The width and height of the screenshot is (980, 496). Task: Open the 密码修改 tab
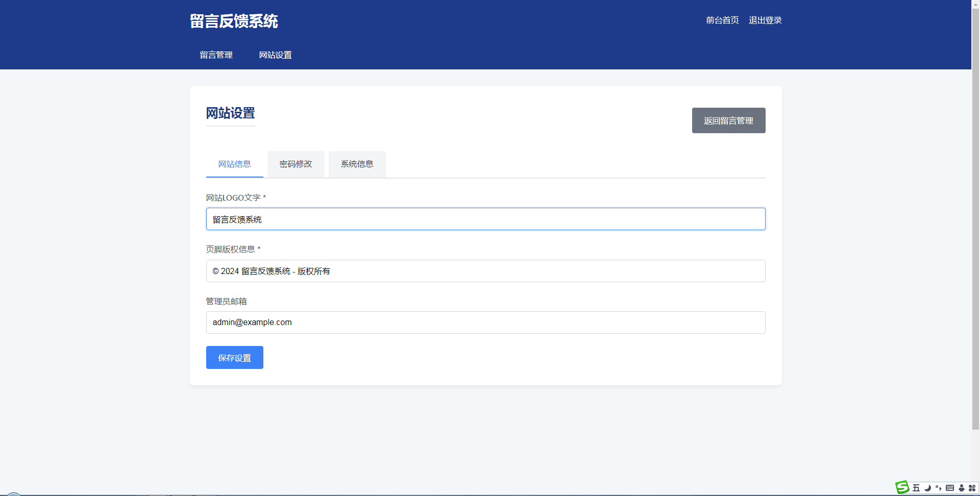[296, 164]
